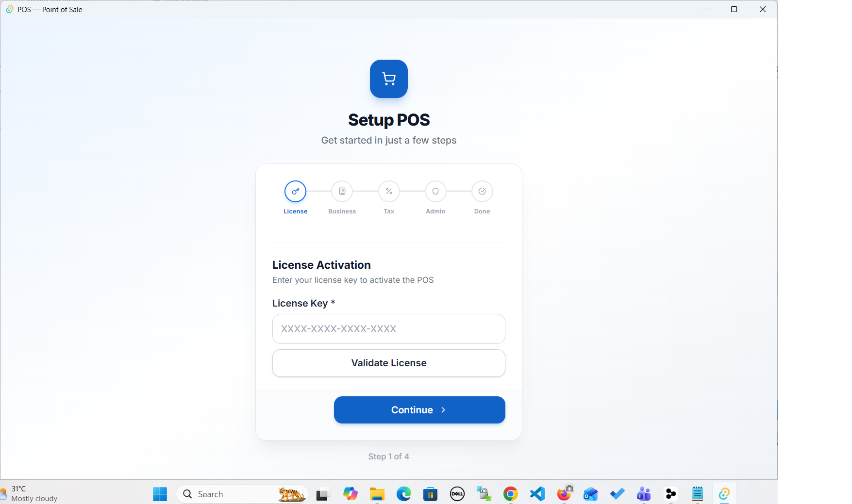Open Microsoft Store from the taskbar
Viewport: 852px width, 504px height.
[431, 494]
